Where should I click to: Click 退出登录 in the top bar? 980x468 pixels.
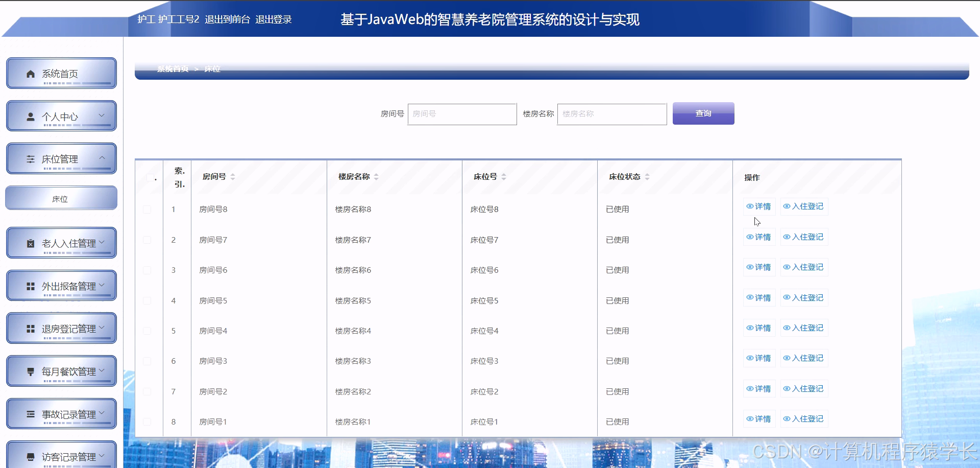coord(274,19)
